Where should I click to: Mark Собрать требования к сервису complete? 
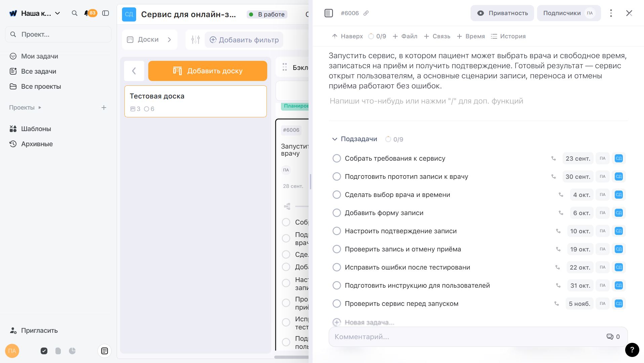[336, 158]
